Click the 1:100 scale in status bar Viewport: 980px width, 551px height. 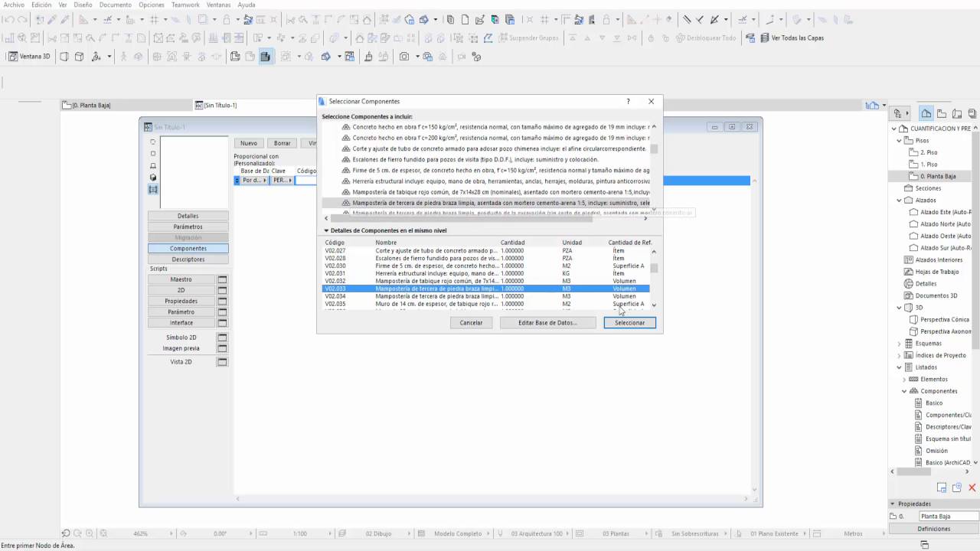tap(300, 533)
